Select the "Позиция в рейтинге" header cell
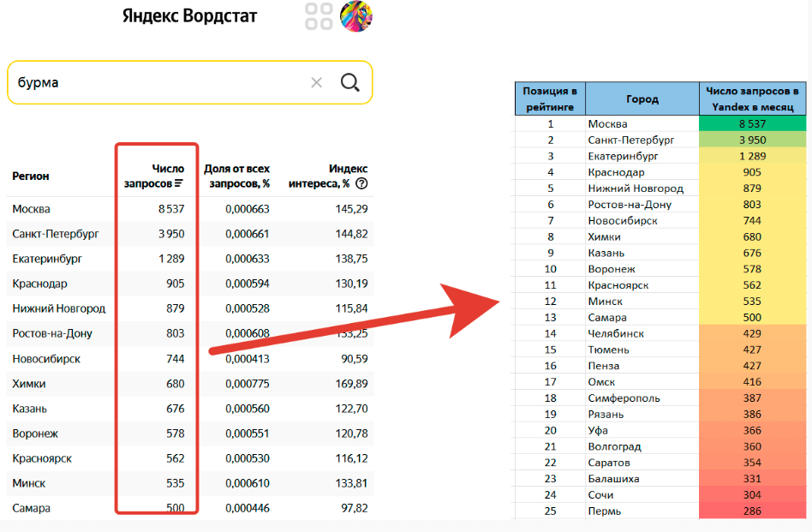This screenshot has width=812, height=532. pos(549,99)
